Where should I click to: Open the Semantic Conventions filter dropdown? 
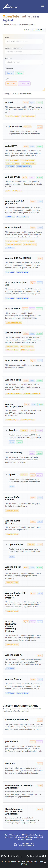pos(24,52)
